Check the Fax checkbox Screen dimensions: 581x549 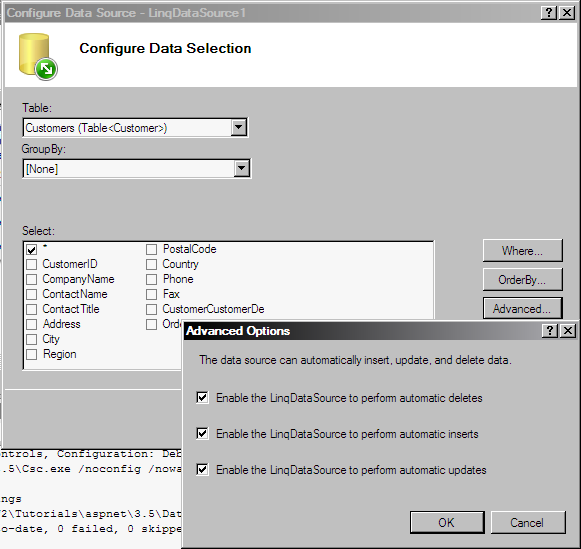click(151, 294)
